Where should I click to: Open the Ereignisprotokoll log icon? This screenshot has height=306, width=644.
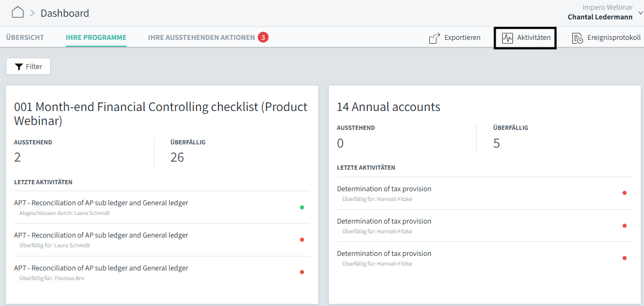click(x=578, y=38)
